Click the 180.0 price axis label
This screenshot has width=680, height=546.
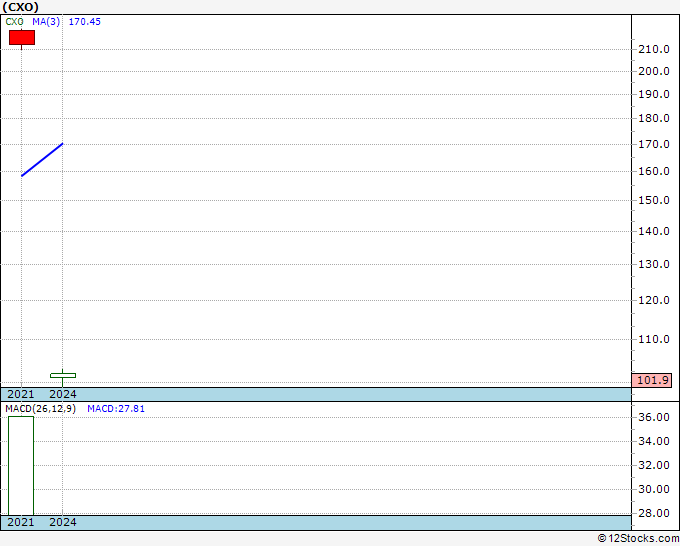coord(654,118)
